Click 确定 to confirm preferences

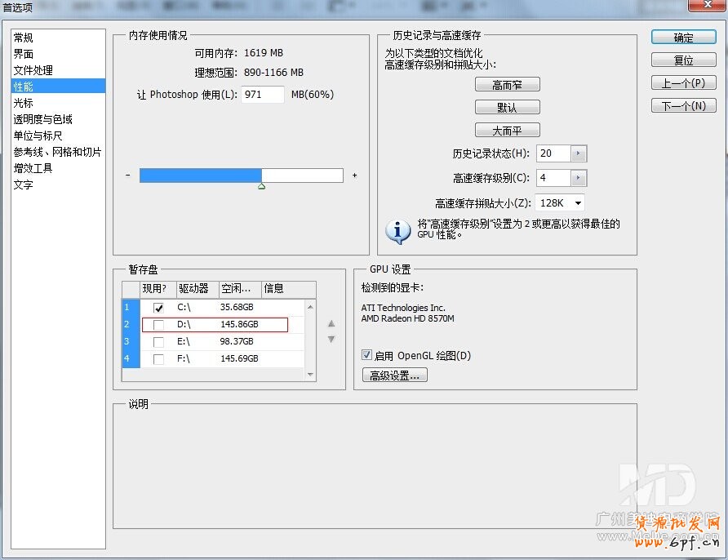[x=683, y=37]
